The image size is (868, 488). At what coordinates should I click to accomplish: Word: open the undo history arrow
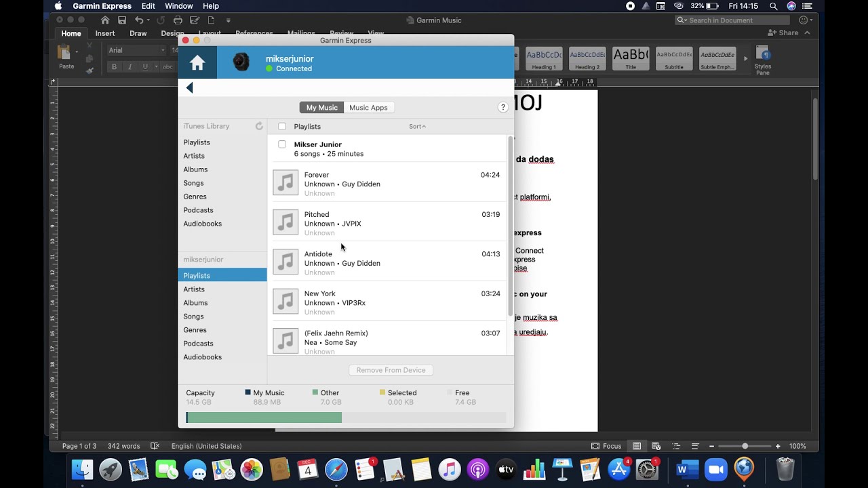point(149,20)
